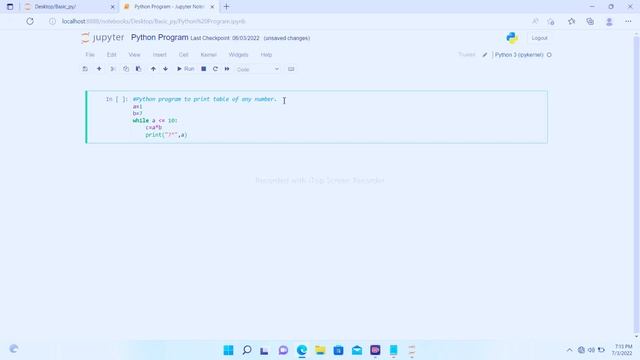This screenshot has width=640, height=360.
Task: Open Chat from the taskbar
Action: coord(283,350)
